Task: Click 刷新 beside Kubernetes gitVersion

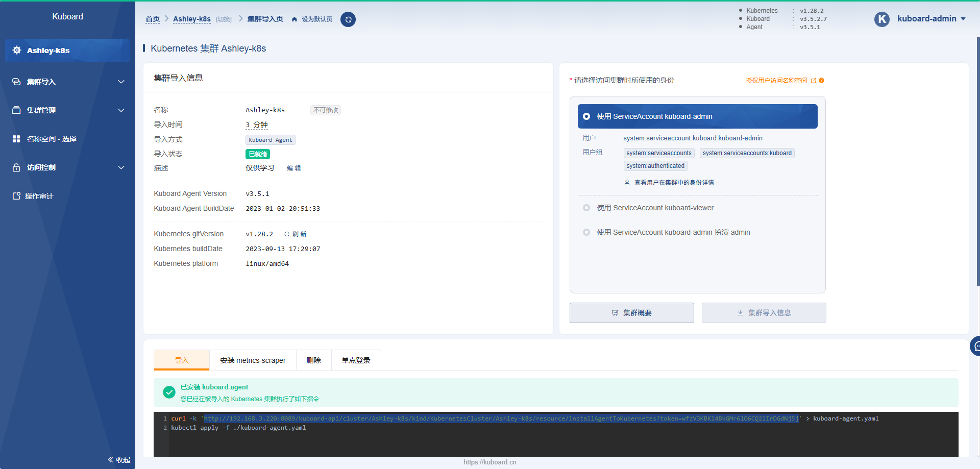Action: click(x=300, y=234)
